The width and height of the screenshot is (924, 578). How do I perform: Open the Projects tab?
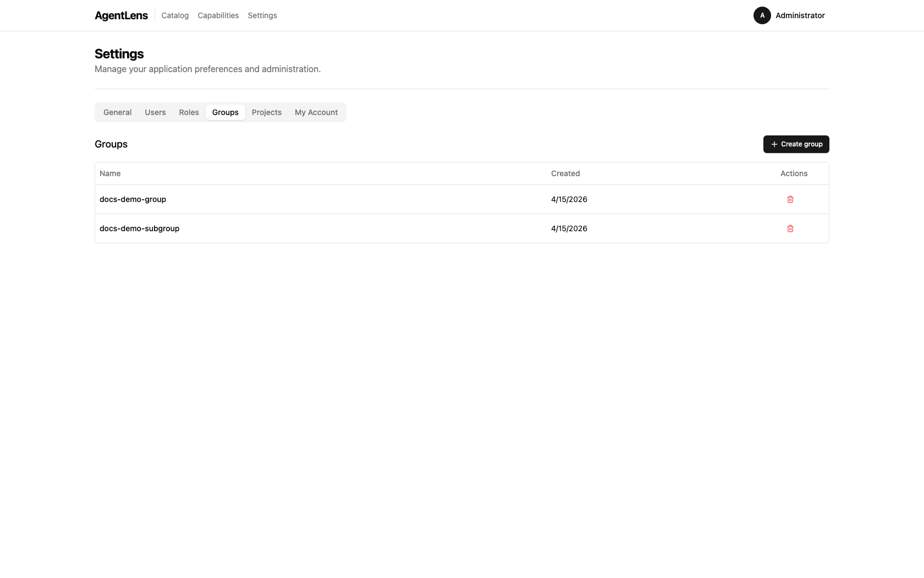[267, 112]
